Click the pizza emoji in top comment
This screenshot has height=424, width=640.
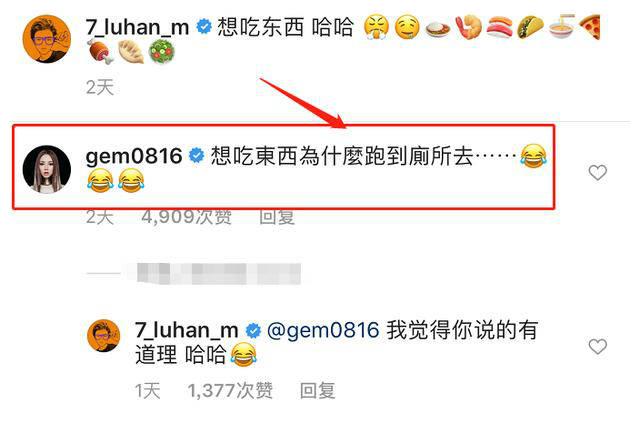click(x=590, y=27)
